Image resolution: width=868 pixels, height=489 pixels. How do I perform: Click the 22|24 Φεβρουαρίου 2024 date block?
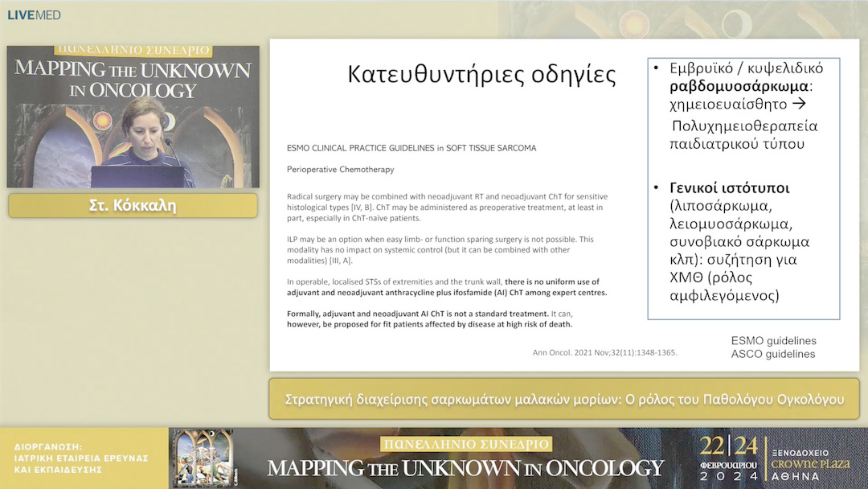[728, 458]
